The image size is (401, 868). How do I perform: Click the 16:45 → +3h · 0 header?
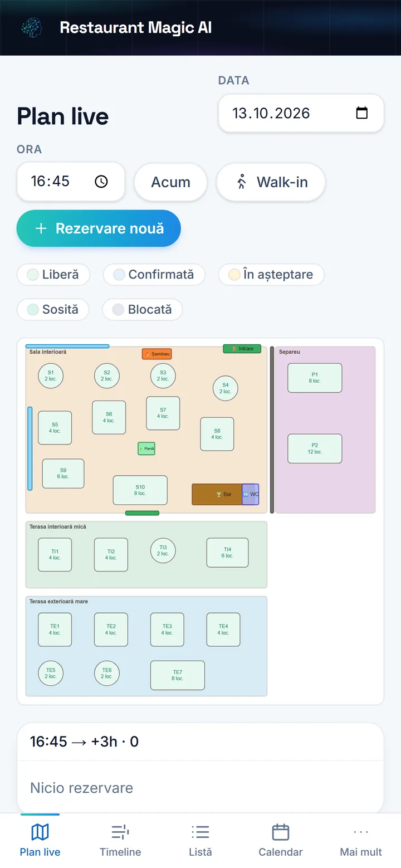point(84,742)
